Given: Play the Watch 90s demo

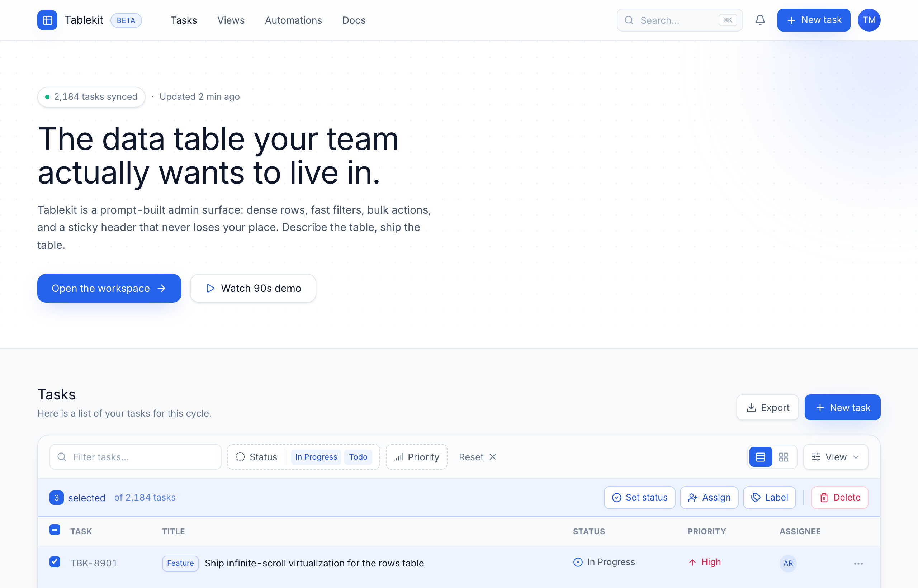Looking at the screenshot, I should pyautogui.click(x=253, y=288).
